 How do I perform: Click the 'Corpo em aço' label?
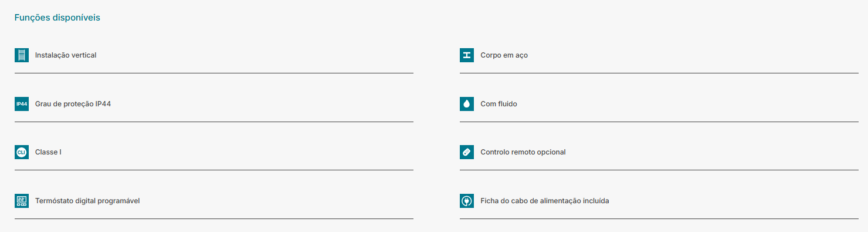pos(504,55)
